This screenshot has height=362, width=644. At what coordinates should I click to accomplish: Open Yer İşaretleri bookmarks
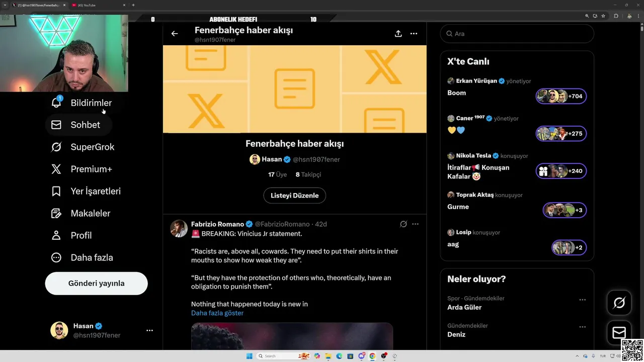point(86,191)
